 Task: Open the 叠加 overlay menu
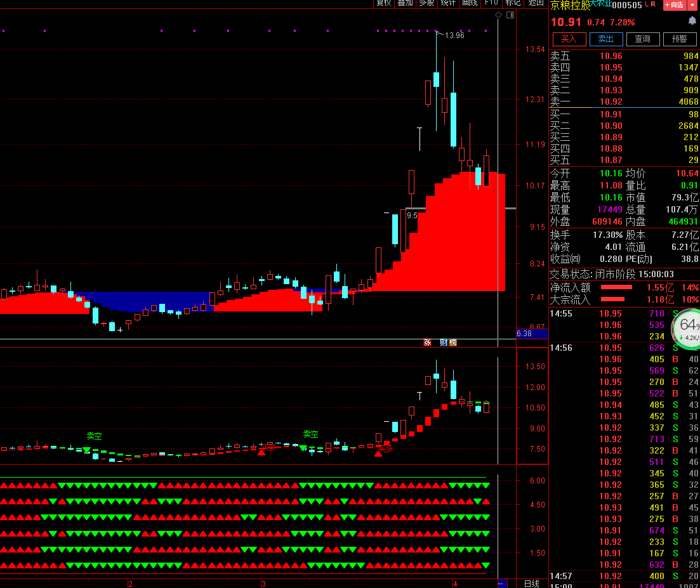[x=405, y=3]
